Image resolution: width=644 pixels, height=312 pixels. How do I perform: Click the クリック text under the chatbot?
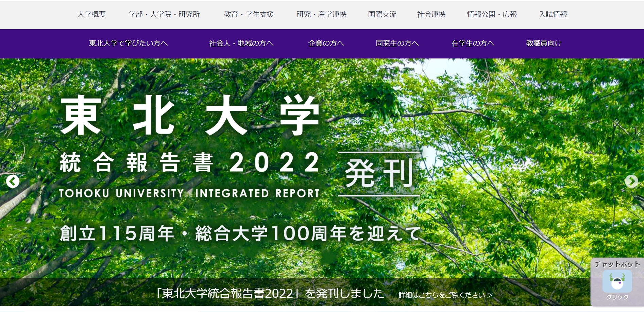point(617,297)
